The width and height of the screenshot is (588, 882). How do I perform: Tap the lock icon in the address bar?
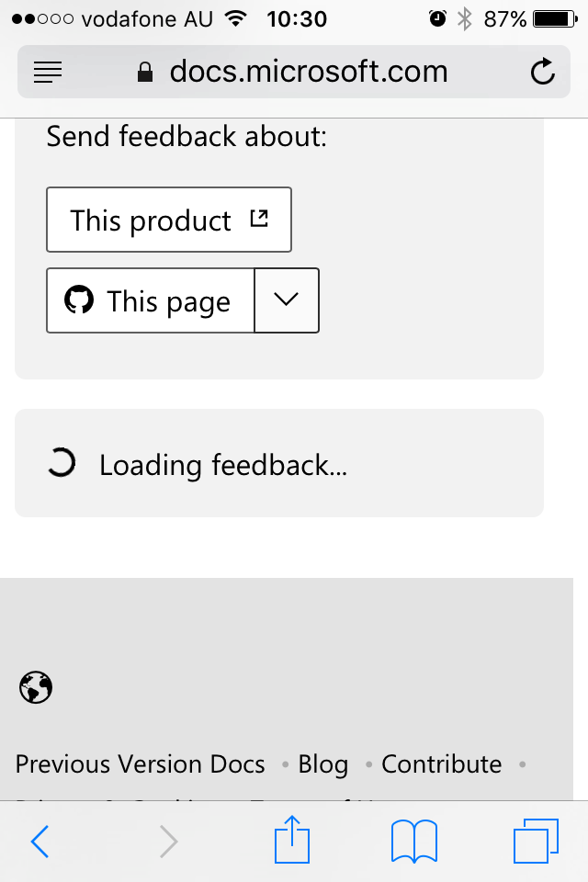pos(143,72)
